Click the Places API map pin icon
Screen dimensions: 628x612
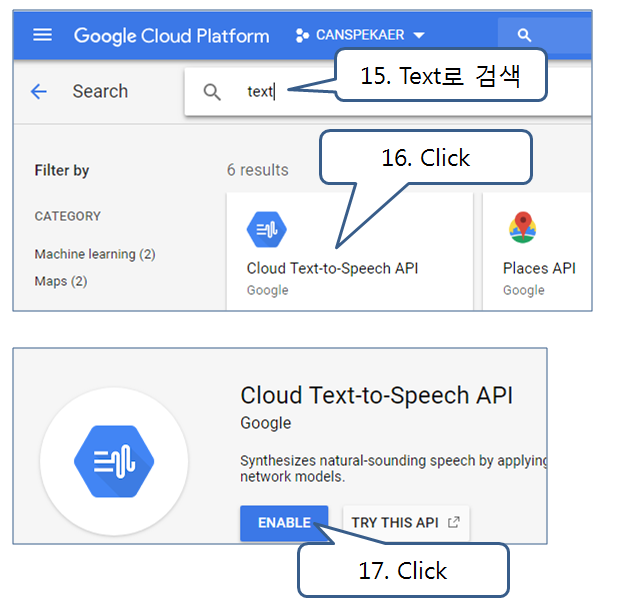click(523, 227)
